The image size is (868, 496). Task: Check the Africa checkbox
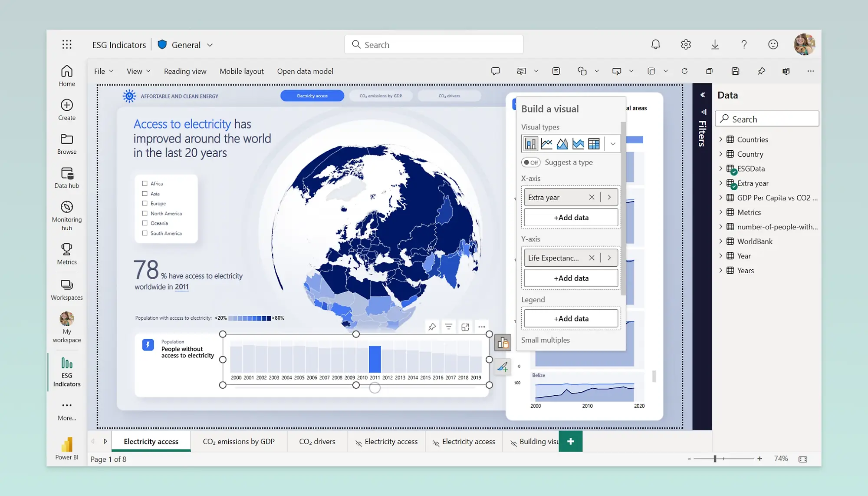(145, 183)
